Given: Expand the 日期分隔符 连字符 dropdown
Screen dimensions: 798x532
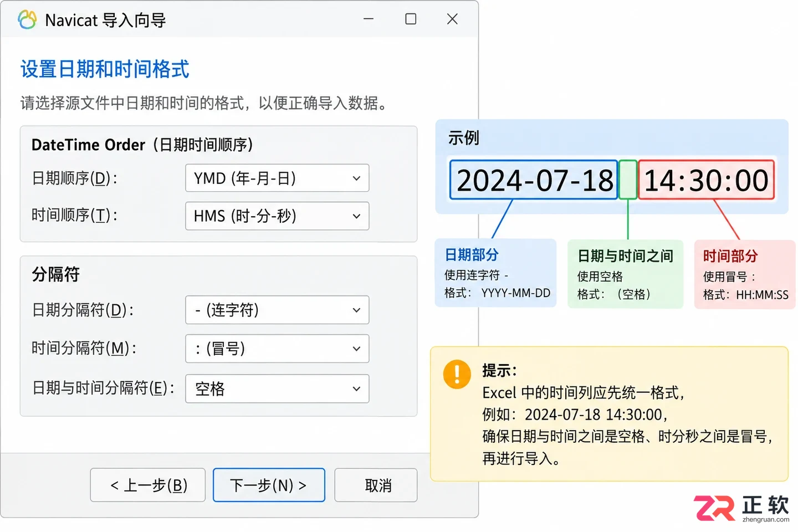Looking at the screenshot, I should click(x=277, y=310).
